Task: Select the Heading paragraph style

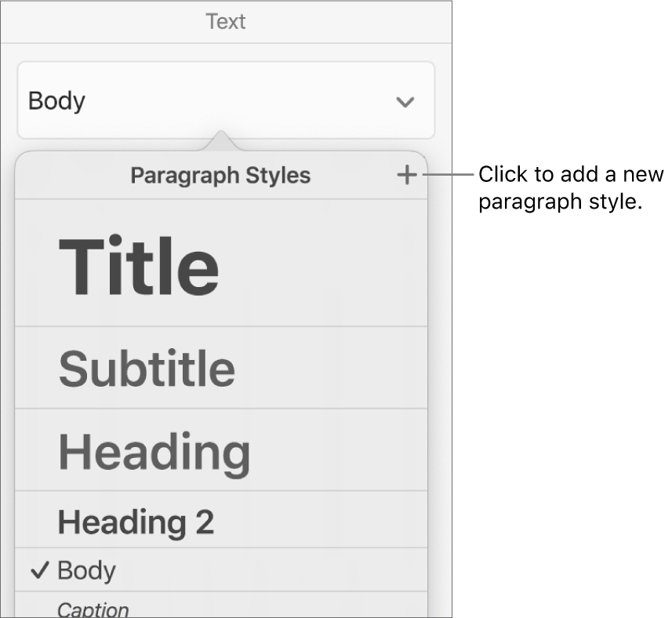Action: [154, 453]
